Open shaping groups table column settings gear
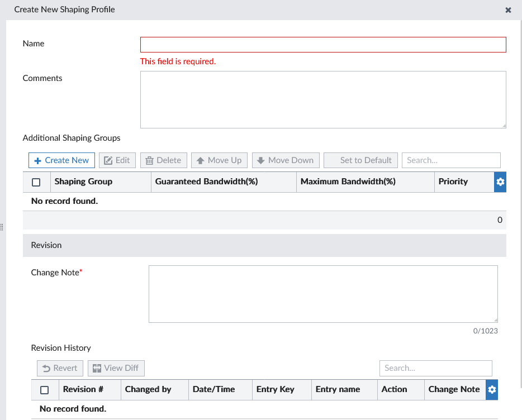The image size is (522, 420). click(500, 182)
